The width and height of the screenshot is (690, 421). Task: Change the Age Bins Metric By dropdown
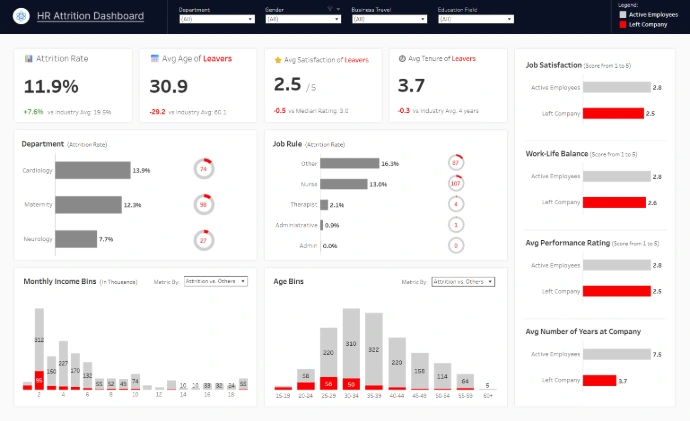click(463, 282)
